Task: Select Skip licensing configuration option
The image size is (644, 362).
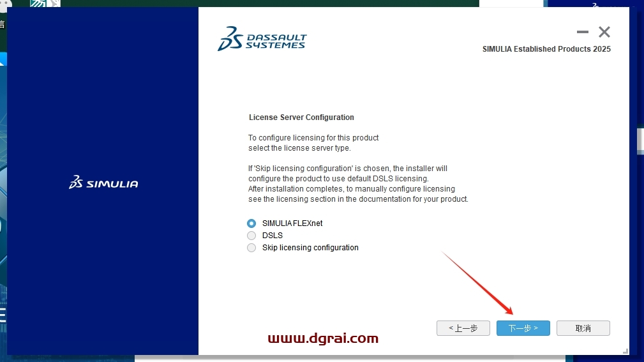Action: click(x=251, y=248)
